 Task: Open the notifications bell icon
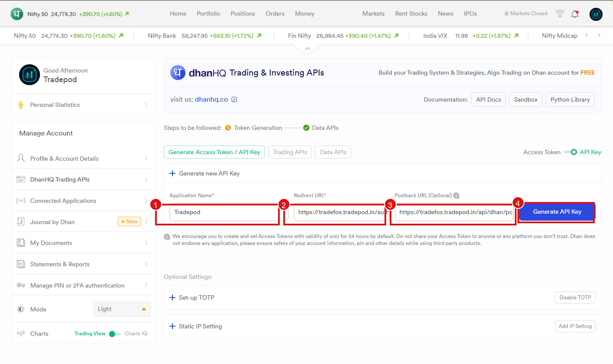575,14
